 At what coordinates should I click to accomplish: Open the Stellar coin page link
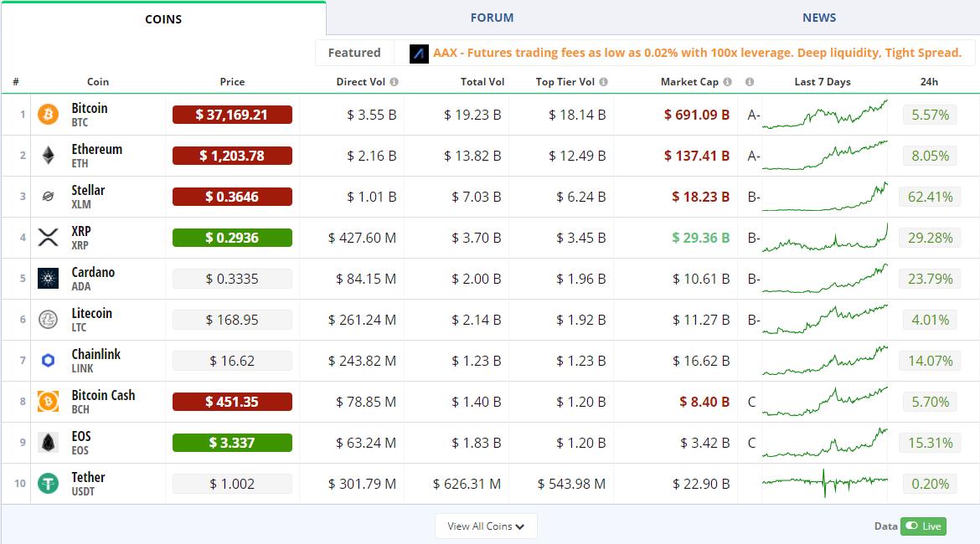pyautogui.click(x=88, y=190)
